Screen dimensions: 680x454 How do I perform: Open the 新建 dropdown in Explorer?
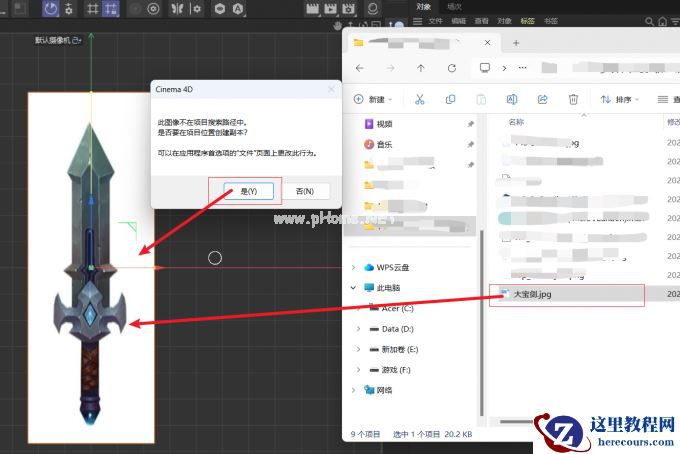373,99
